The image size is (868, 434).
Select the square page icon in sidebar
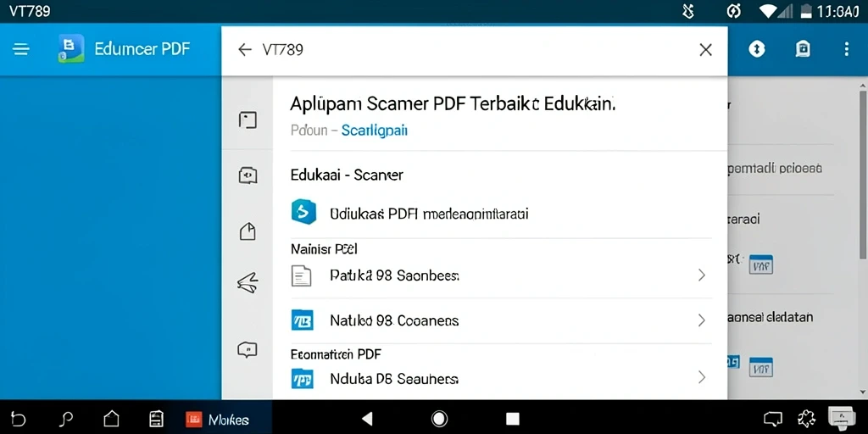click(x=248, y=120)
